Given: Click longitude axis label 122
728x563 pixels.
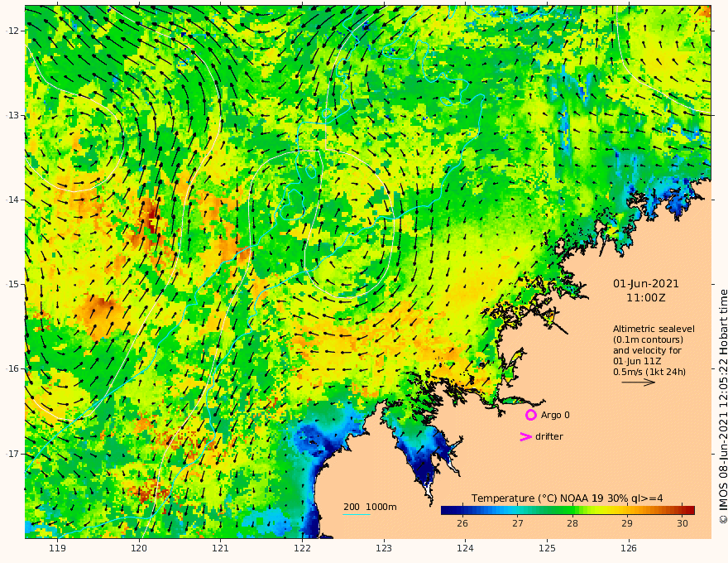Looking at the screenshot, I should coord(302,549).
